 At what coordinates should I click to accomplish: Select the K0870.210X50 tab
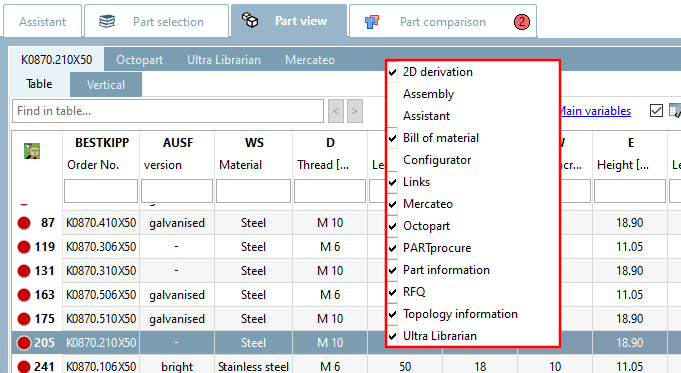56,59
